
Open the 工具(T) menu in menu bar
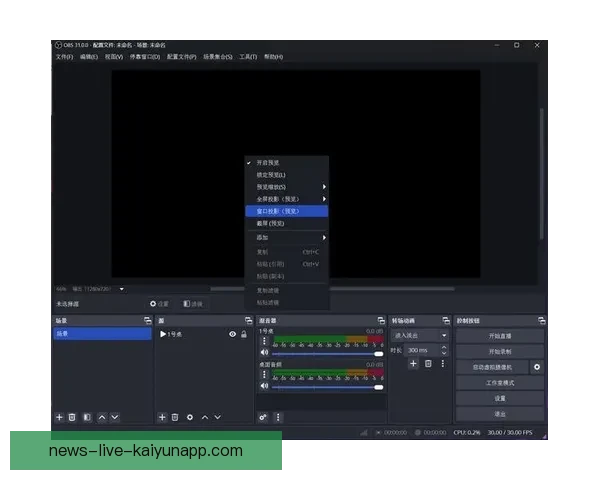(248, 57)
